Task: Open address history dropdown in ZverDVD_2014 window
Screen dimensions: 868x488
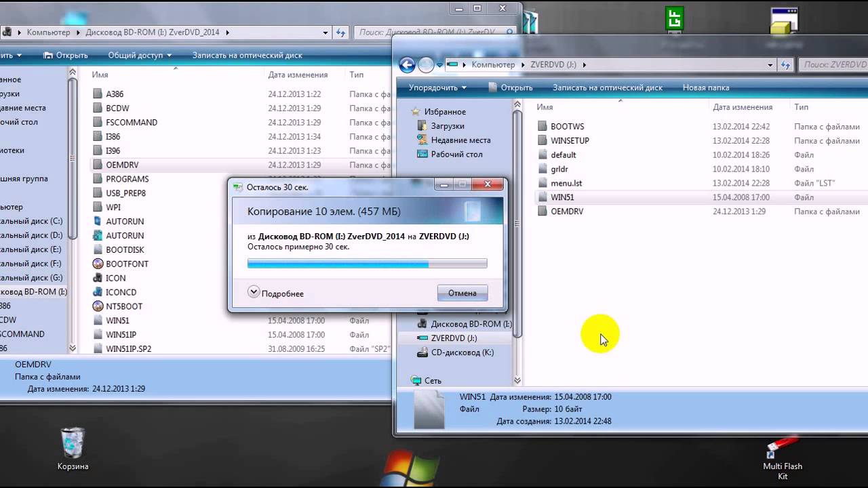Action: [326, 32]
